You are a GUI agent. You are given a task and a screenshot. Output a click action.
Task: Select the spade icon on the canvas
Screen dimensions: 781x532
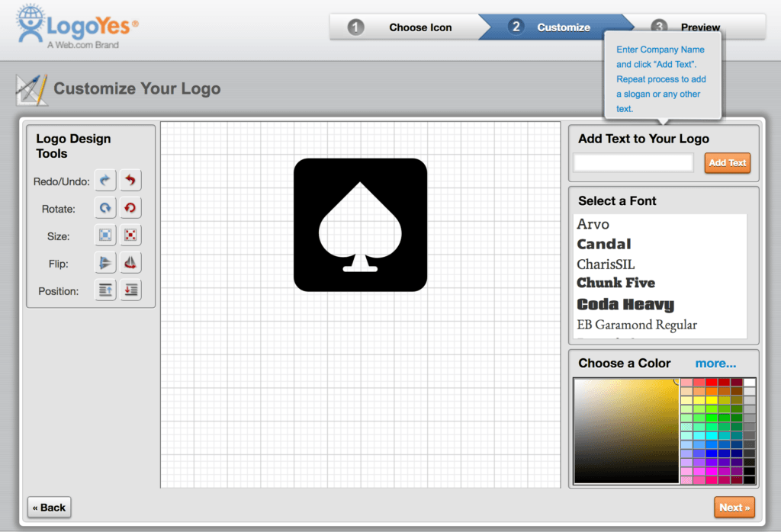[x=360, y=225]
